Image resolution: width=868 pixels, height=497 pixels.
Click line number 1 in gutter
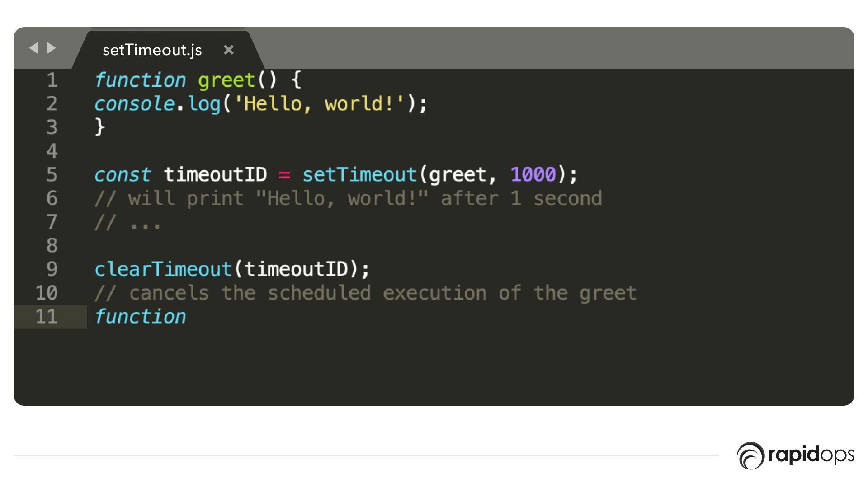coord(52,80)
